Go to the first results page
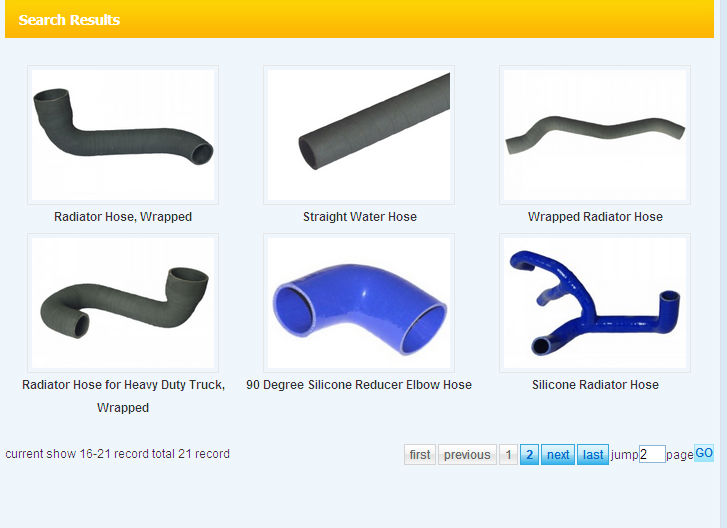This screenshot has height=528, width=727. pyautogui.click(x=420, y=455)
